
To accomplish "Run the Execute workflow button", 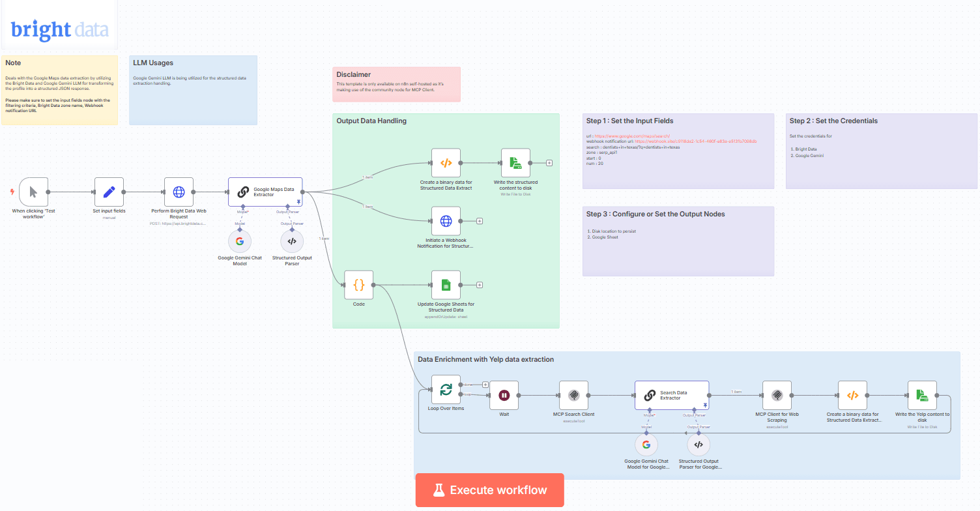I will tap(489, 490).
